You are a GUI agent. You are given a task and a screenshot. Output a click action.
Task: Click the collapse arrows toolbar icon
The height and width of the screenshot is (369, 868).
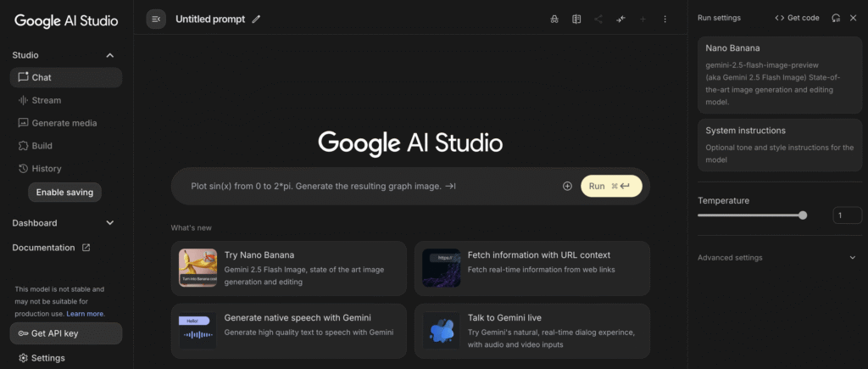point(620,20)
